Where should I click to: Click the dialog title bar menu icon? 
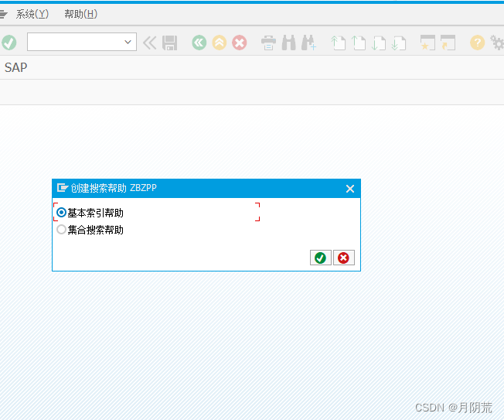(63, 187)
